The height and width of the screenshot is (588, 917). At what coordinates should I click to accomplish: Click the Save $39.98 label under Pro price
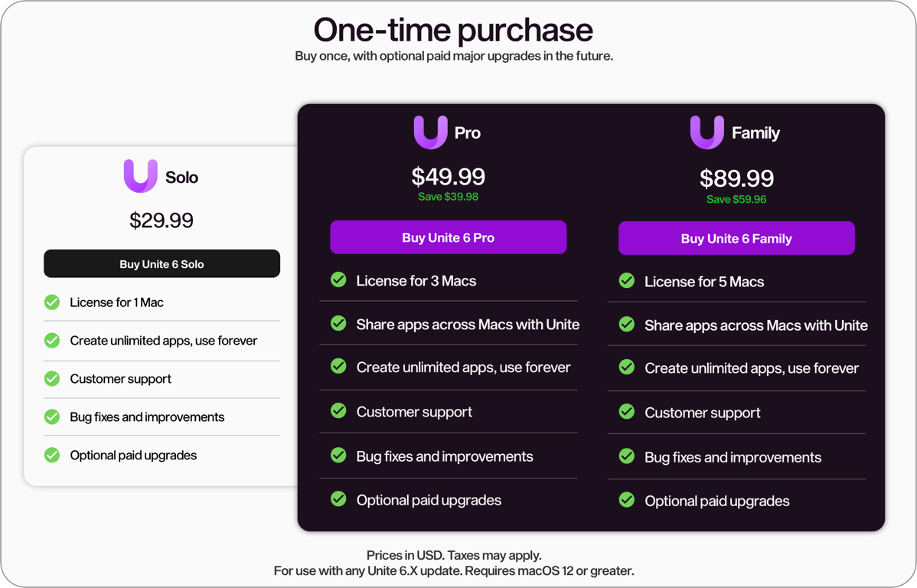[448, 197]
